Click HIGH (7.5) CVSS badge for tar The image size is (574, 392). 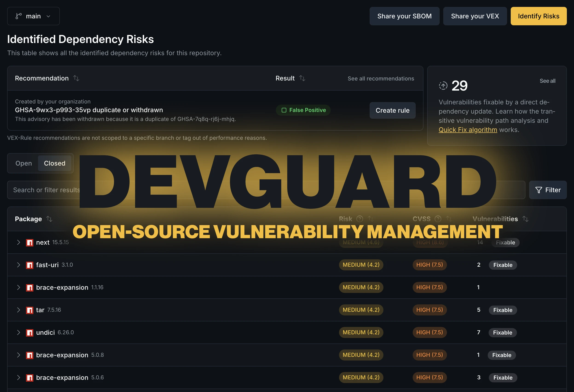coord(429,310)
